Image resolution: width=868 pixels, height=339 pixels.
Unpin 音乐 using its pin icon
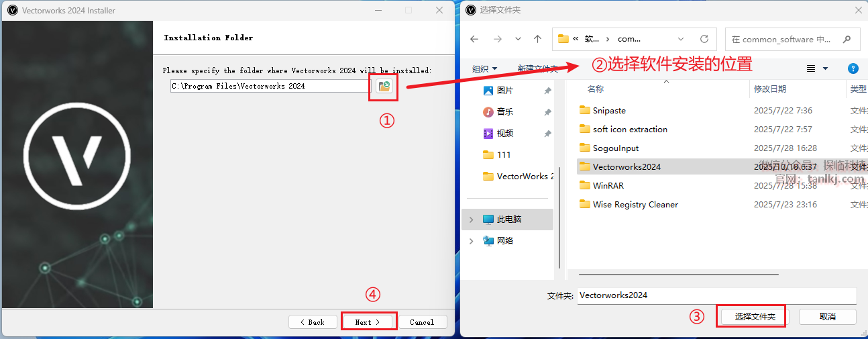click(547, 112)
